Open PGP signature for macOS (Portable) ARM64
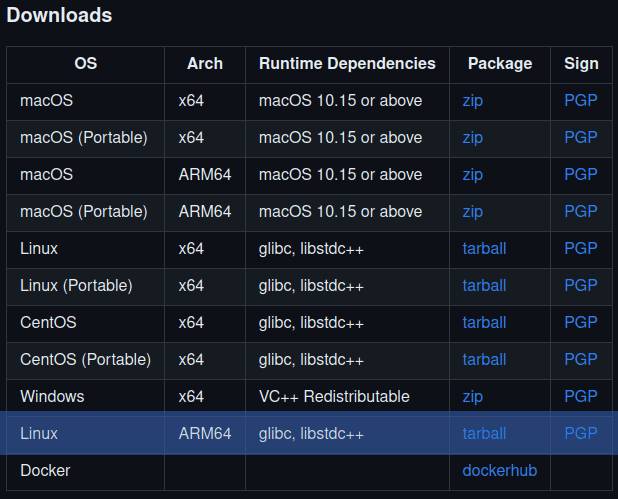 [581, 212]
